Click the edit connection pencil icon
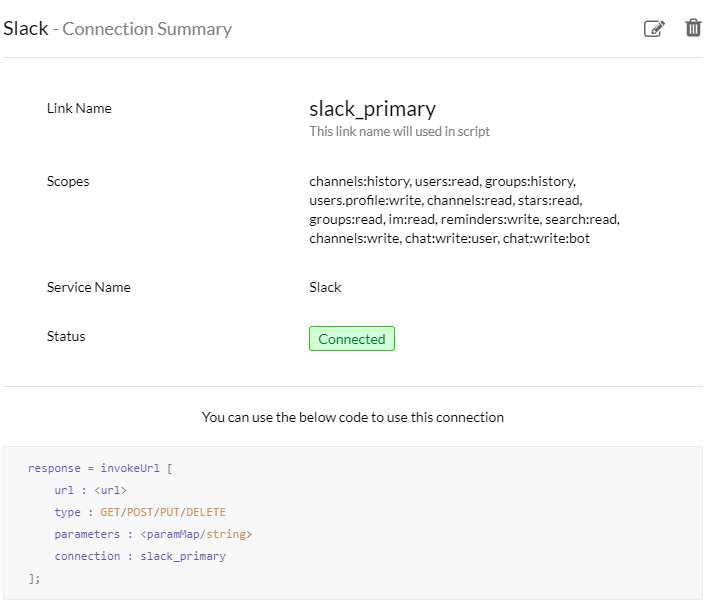Screen dimensions: 708x605 click(654, 28)
